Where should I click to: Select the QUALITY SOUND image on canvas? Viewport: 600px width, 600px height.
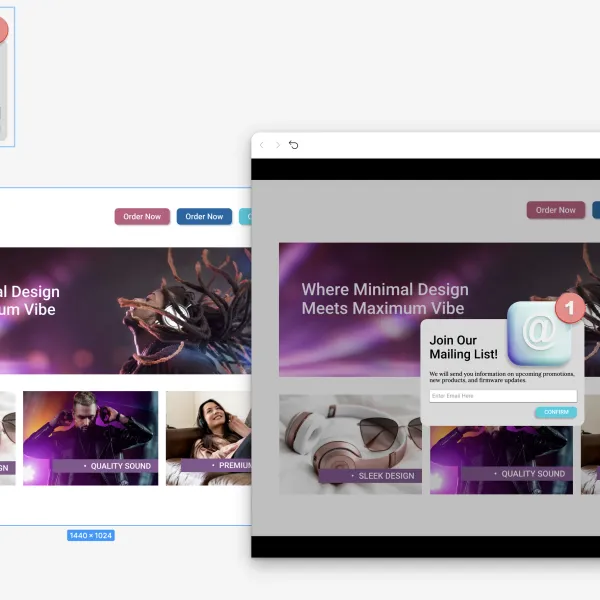click(x=91, y=438)
